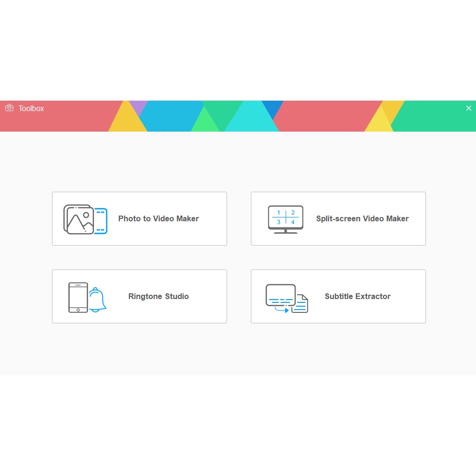476x476 pixels.
Task: Click the Subtitle Extractor screen-to-document icon
Action: pos(287,299)
